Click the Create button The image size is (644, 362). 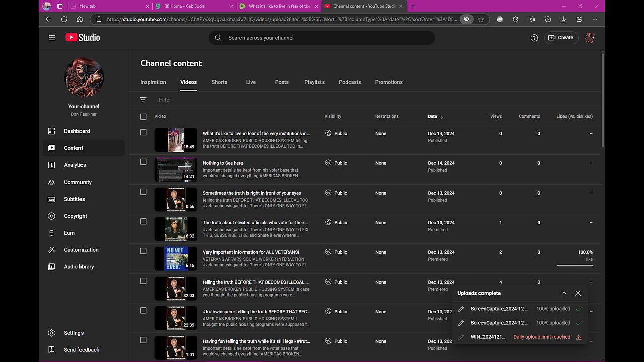(561, 38)
